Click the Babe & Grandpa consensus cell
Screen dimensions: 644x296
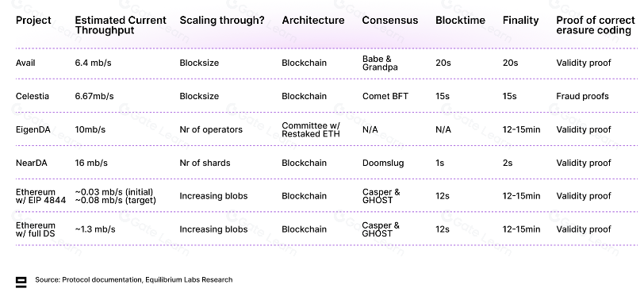(380, 63)
